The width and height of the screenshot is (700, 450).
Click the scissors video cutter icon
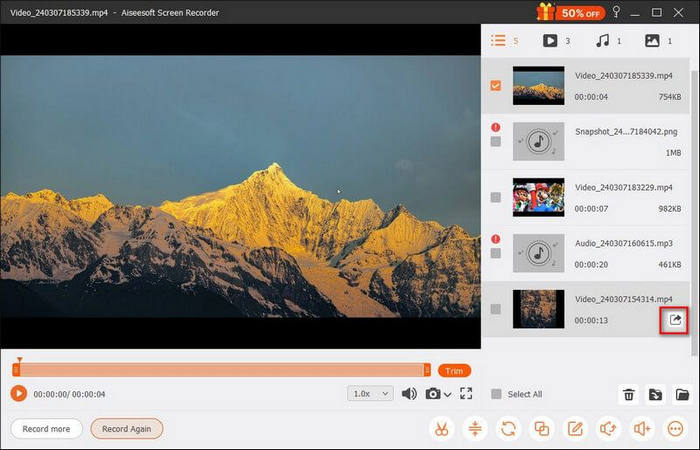click(x=439, y=429)
